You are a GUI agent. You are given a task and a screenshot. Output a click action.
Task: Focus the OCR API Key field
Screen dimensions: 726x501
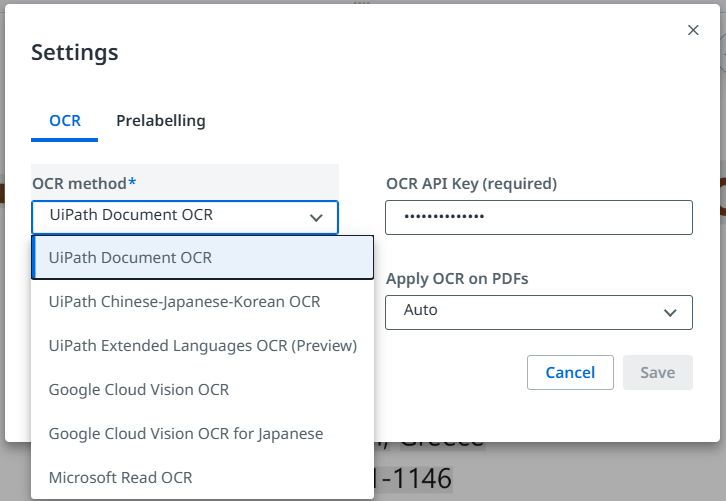point(539,217)
